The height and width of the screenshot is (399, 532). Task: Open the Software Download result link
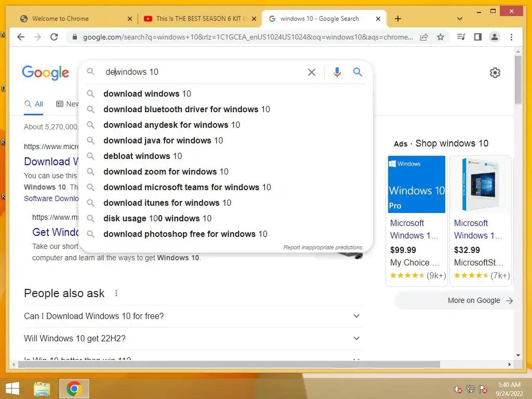[x=51, y=198]
